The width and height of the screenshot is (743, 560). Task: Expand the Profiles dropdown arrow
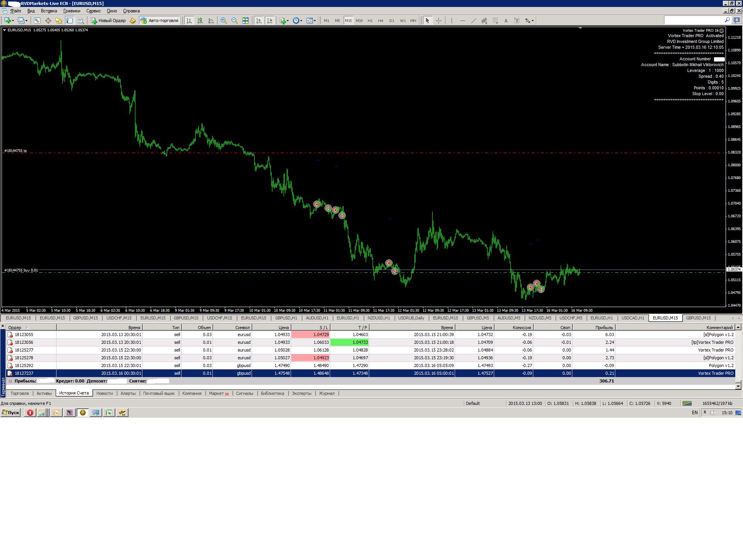26,21
